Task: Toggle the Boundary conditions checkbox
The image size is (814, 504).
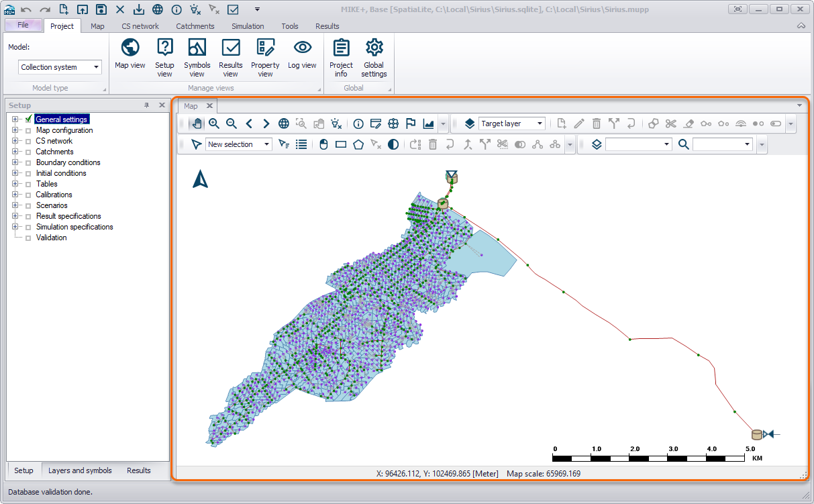Action: coord(28,162)
